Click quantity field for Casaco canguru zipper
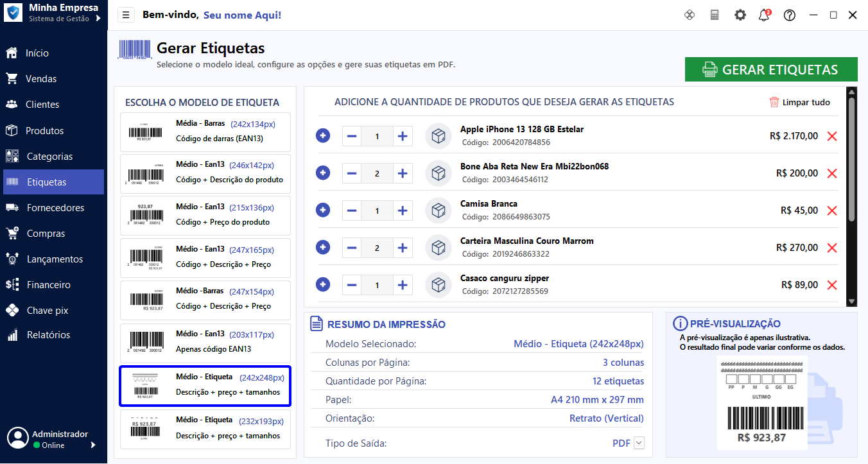Image resolution: width=868 pixels, height=464 pixels. pos(377,285)
